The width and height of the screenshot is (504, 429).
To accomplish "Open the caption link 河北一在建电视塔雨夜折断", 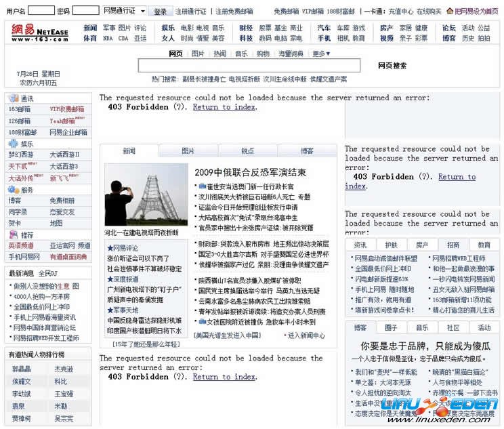I will pyautogui.click(x=142, y=232).
